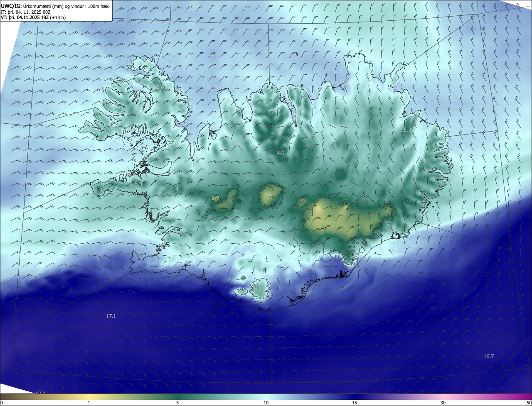Click the valid time 'VT: þri. 04.11.2025 18Z (+18 h)'
The height and width of the screenshot is (406, 532).
(x=33, y=17)
